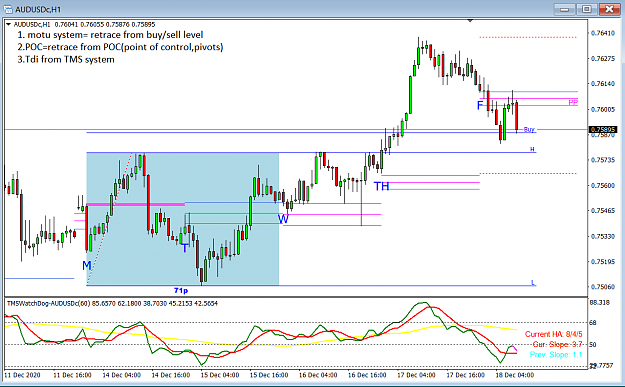Screen dimensions: 625x387
Task: Close the AUDUSDc,H1 chart window
Action: coord(609,9)
